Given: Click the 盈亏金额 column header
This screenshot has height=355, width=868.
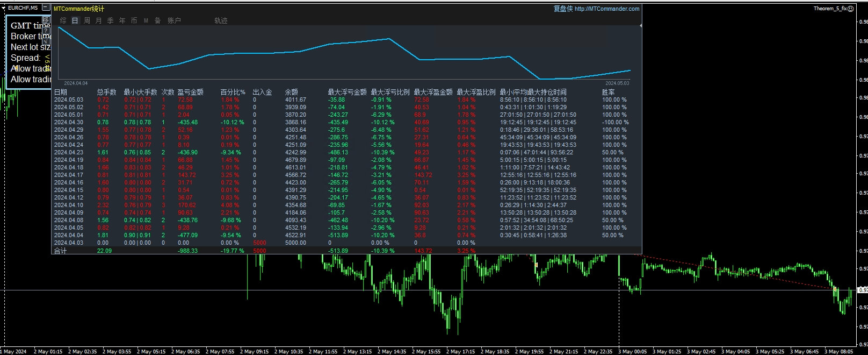Looking at the screenshot, I should (190, 92).
